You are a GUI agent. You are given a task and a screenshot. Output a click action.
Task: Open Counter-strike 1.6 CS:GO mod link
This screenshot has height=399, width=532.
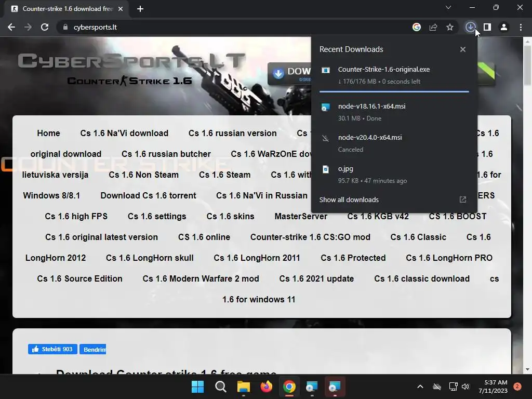pos(310,237)
